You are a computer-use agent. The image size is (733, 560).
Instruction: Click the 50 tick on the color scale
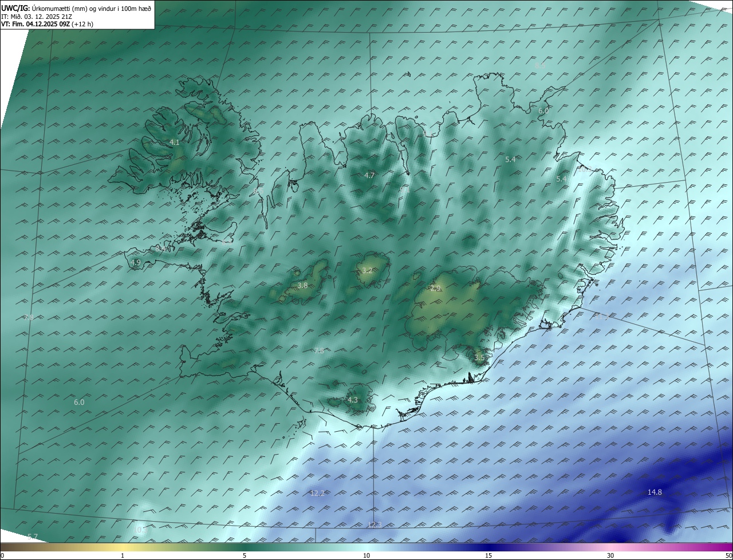pyautogui.click(x=728, y=555)
